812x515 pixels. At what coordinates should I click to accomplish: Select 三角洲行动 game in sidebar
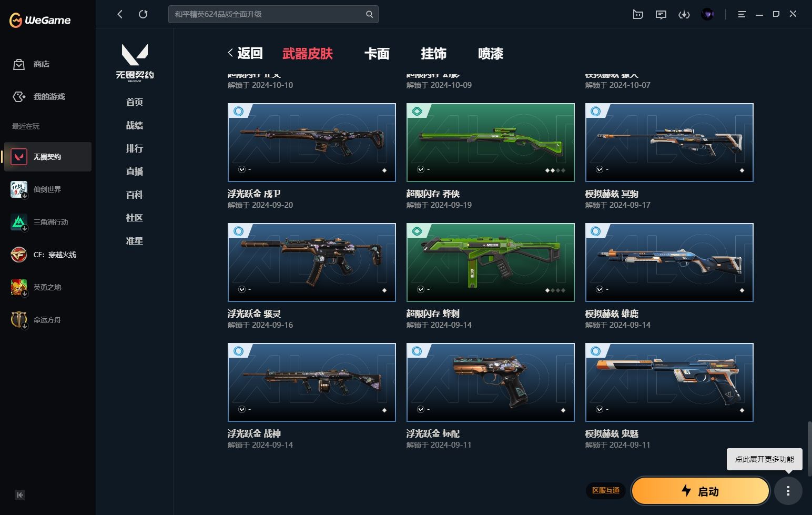point(47,222)
